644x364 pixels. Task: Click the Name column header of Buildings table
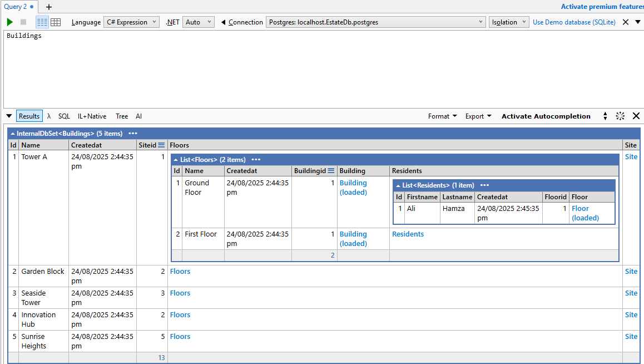pyautogui.click(x=43, y=145)
